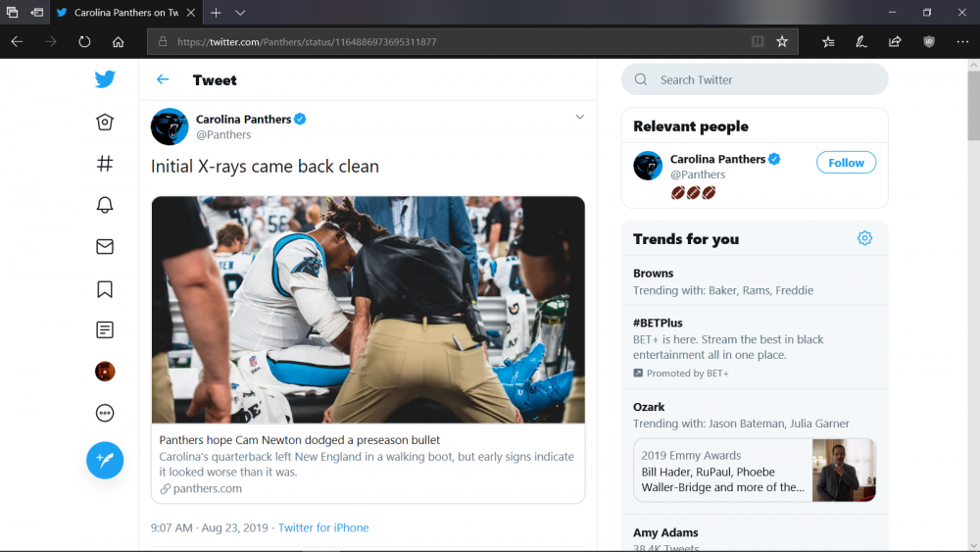Open the Messages envelope icon
Screen dimensions: 980x552
coord(105,246)
